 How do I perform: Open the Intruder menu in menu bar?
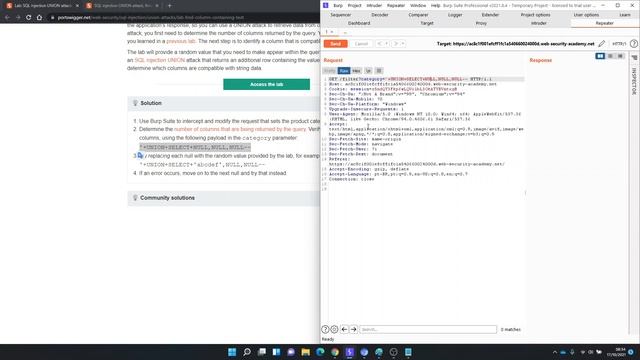pyautogui.click(x=374, y=6)
